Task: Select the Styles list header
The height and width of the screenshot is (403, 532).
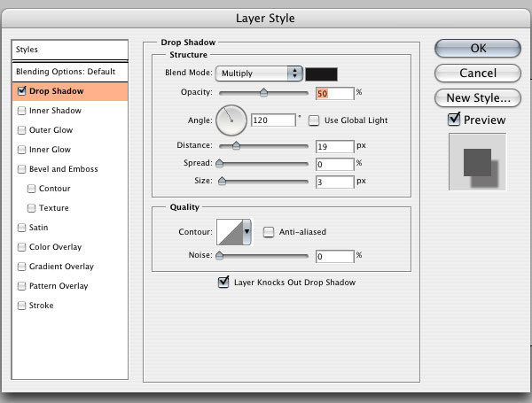Action: 69,50
